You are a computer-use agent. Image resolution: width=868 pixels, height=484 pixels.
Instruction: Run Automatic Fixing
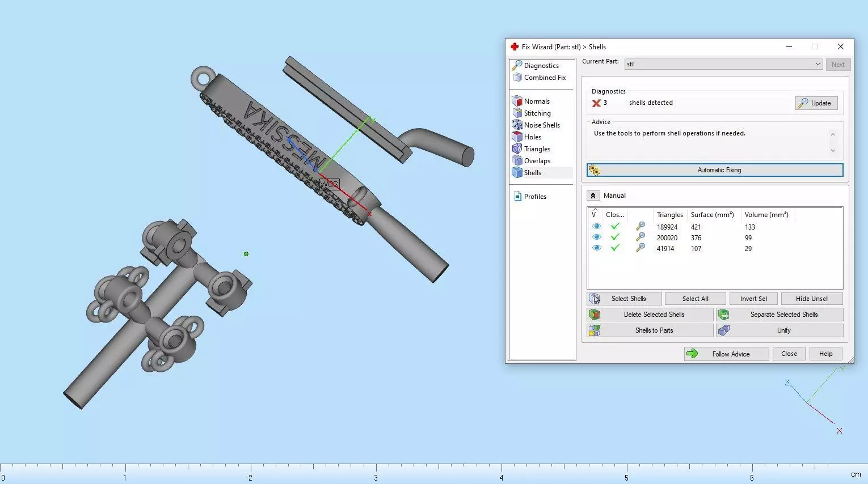pyautogui.click(x=715, y=170)
